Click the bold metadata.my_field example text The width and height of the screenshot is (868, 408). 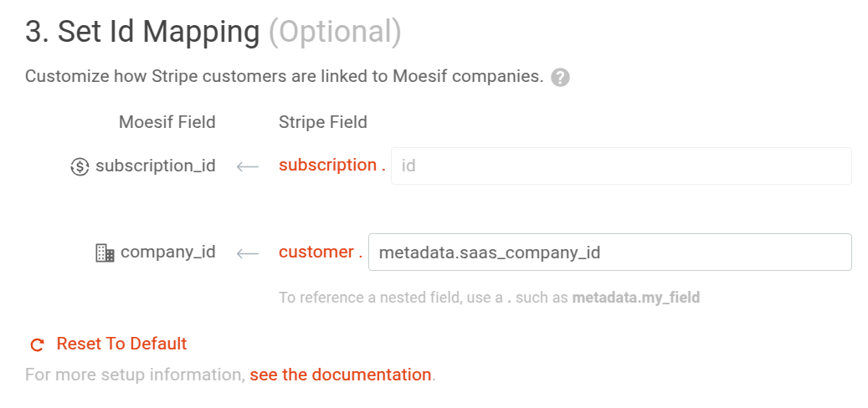(636, 297)
